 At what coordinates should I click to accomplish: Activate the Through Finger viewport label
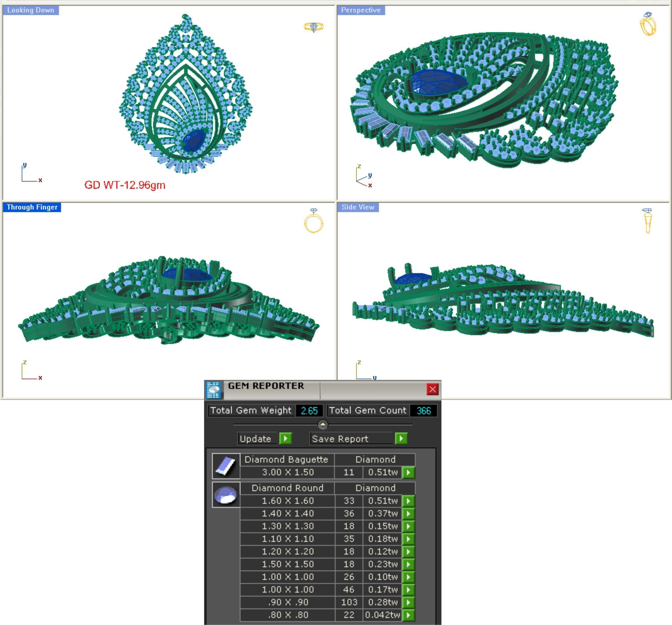(32, 207)
